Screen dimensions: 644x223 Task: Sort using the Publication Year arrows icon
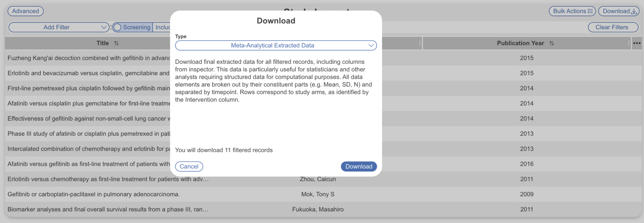[552, 43]
